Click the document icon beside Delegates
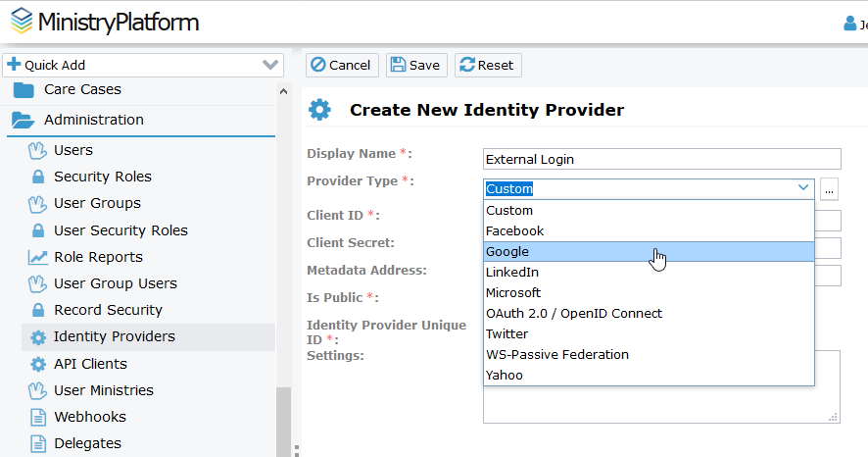The width and height of the screenshot is (868, 457). [x=38, y=443]
